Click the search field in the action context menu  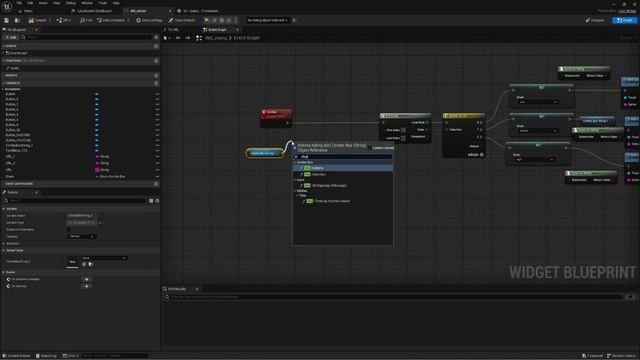coord(343,157)
